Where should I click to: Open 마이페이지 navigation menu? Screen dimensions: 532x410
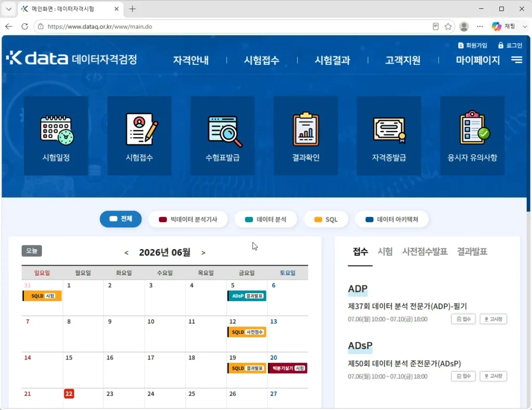pos(478,60)
